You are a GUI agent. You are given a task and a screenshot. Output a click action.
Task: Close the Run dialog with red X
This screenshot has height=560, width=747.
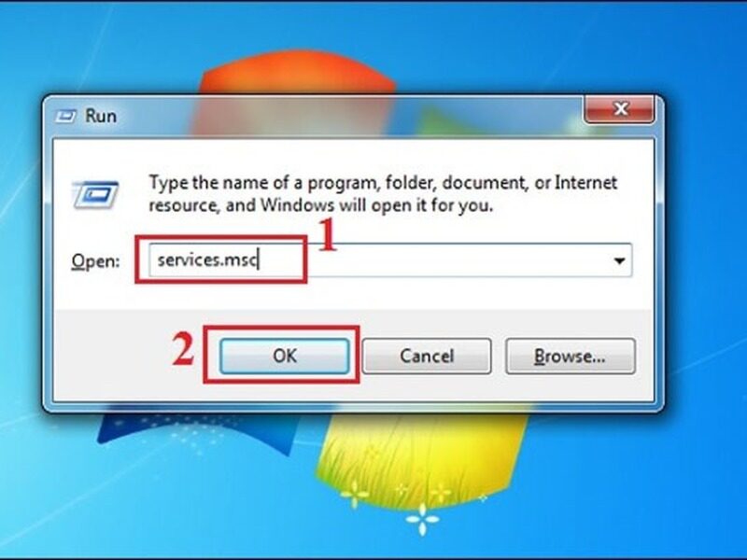619,109
